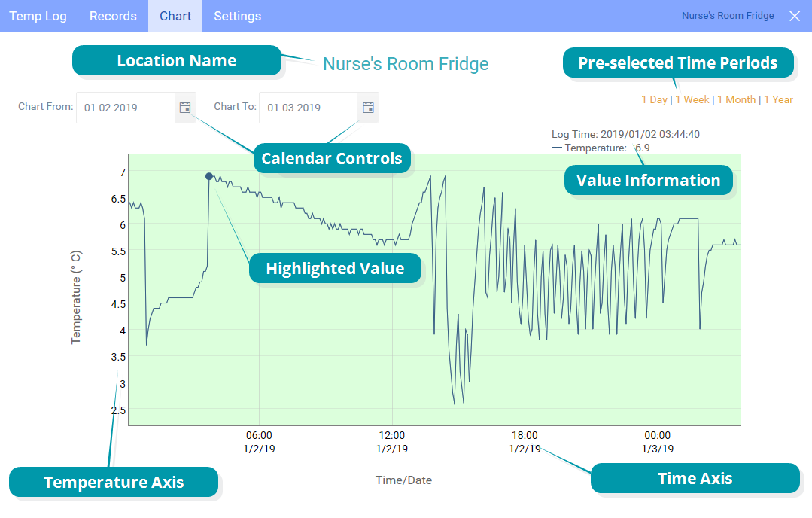Image resolution: width=812 pixels, height=518 pixels.
Task: Click the Nurse's Room Fridge heading
Action: click(x=406, y=64)
